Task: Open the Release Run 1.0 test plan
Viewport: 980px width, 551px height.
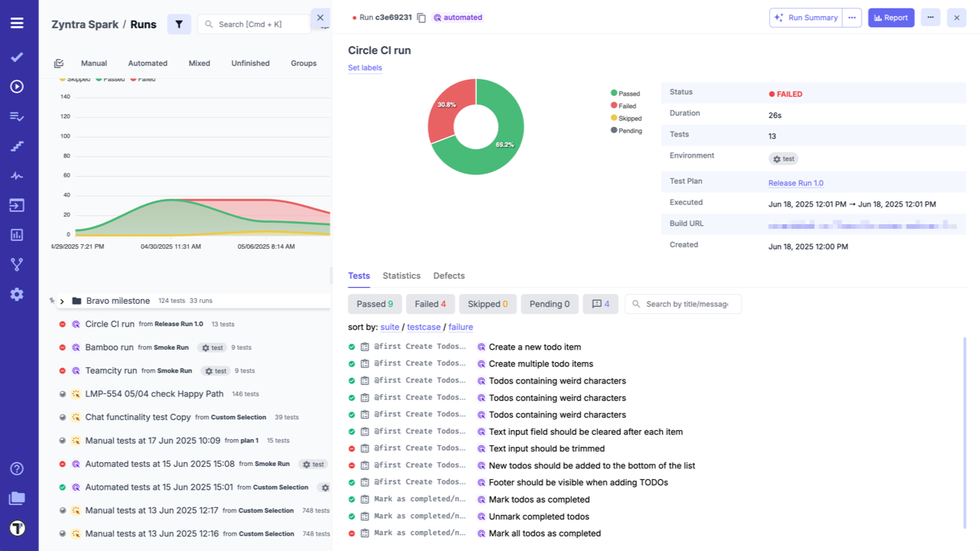Action: 796,183
